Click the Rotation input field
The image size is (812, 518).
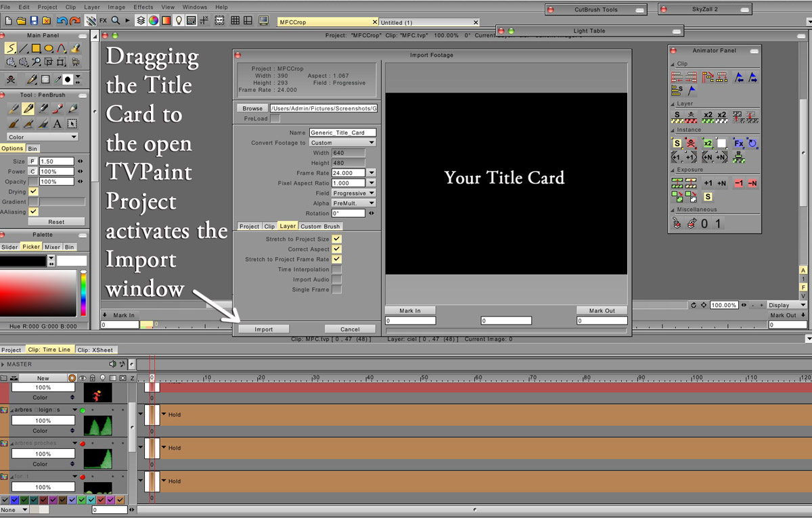pos(348,214)
